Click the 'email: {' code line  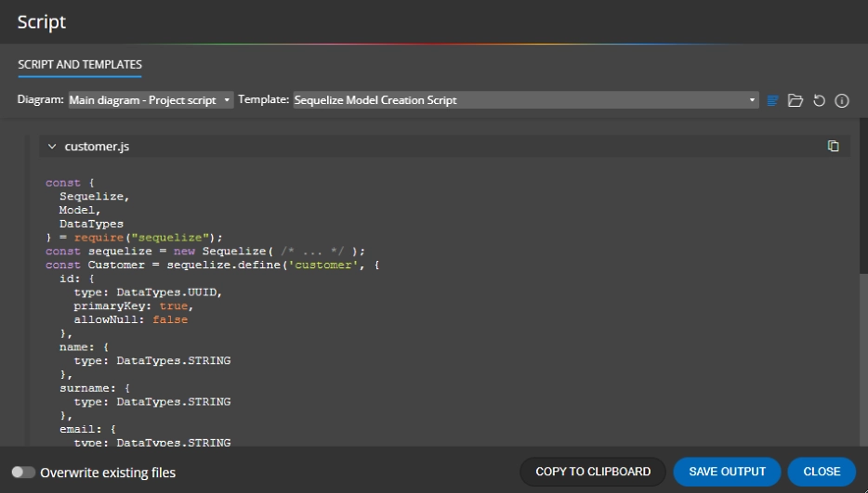87,429
